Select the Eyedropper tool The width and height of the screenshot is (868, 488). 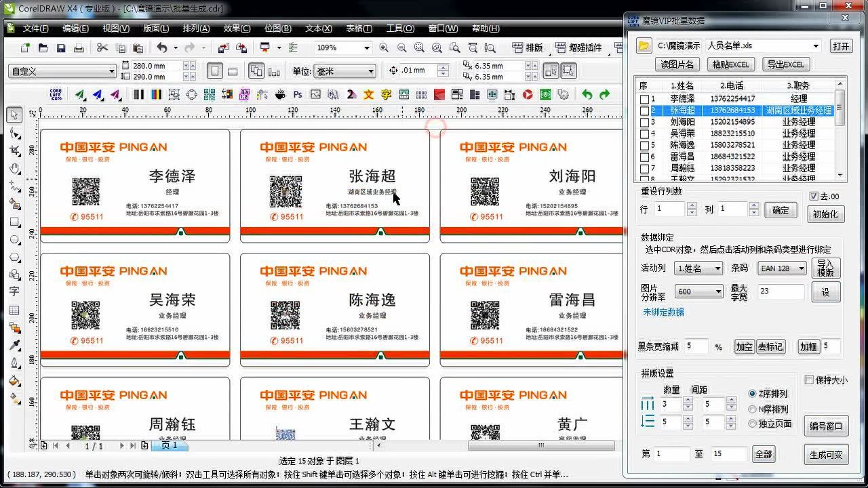click(14, 345)
